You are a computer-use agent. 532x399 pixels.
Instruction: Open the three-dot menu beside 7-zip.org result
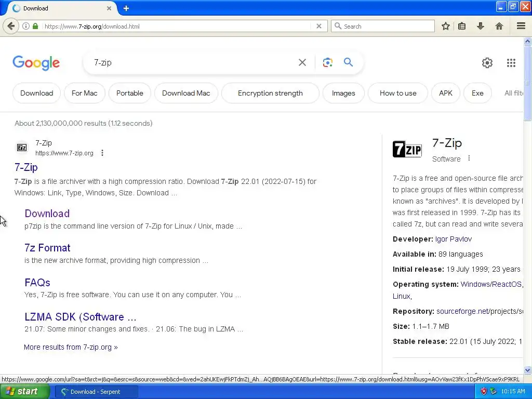102,153
